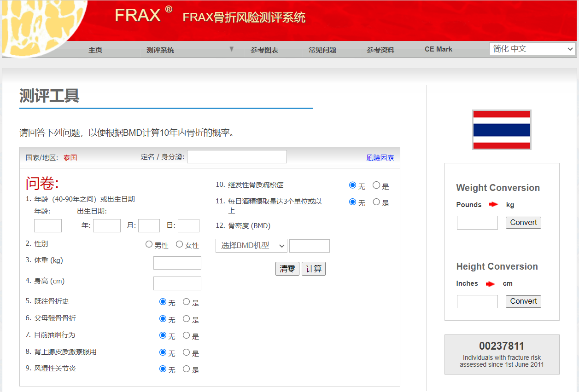Image resolution: width=579 pixels, height=392 pixels.
Task: Go to the 常见问题 page
Action: pos(322,50)
